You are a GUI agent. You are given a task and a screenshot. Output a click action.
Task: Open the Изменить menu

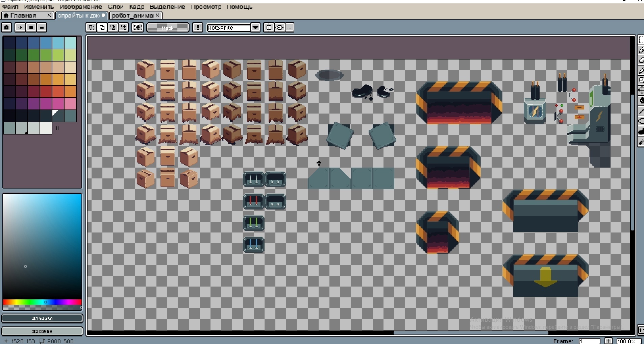pos(39,7)
